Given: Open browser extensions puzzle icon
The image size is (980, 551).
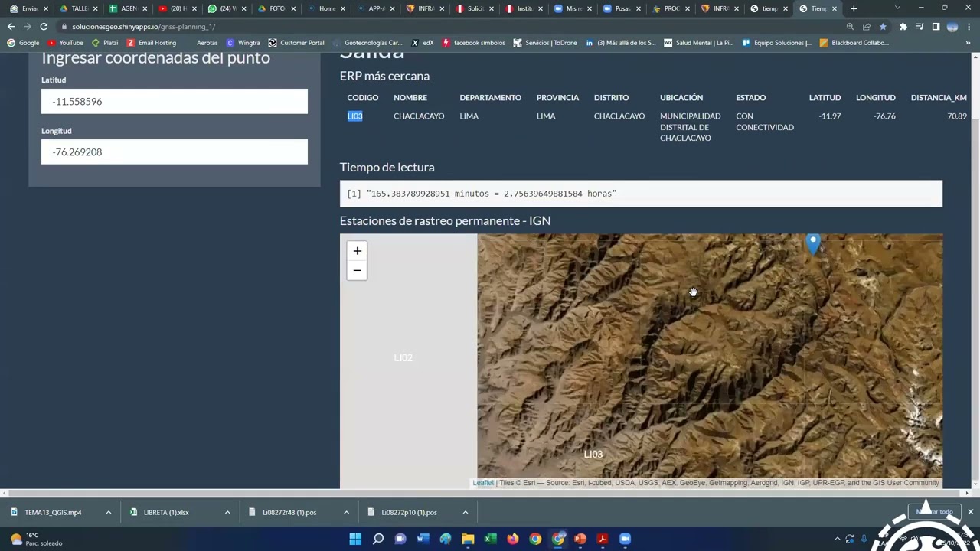Looking at the screenshot, I should tap(903, 26).
